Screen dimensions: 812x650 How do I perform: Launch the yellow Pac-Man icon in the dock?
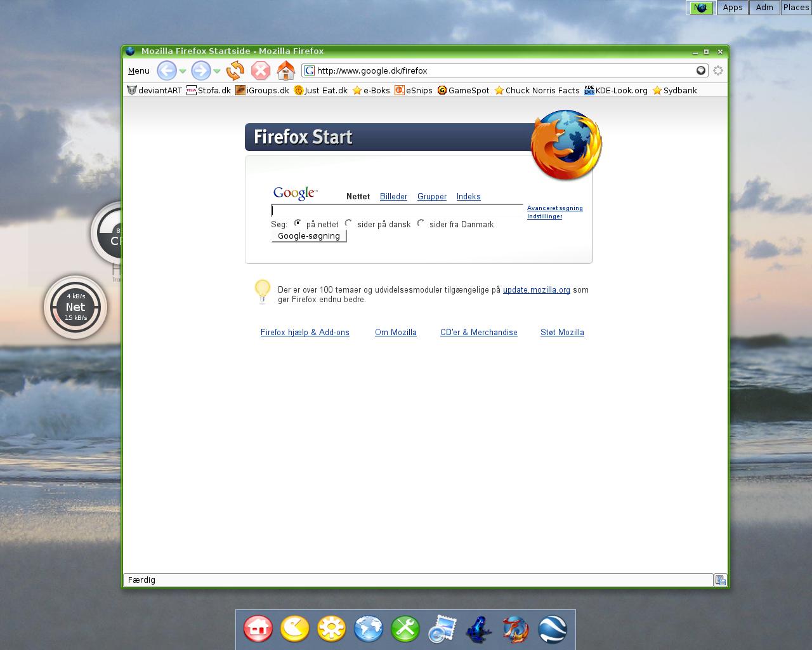(295, 629)
